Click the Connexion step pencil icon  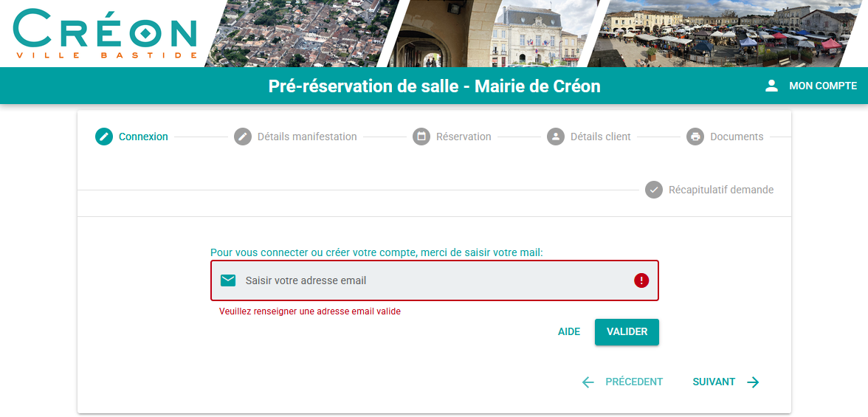tap(104, 137)
